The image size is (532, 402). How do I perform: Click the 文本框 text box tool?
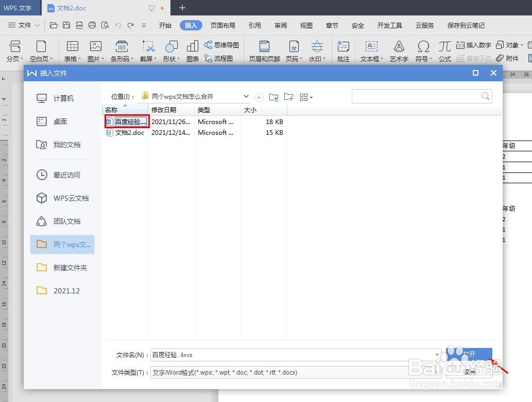371,51
